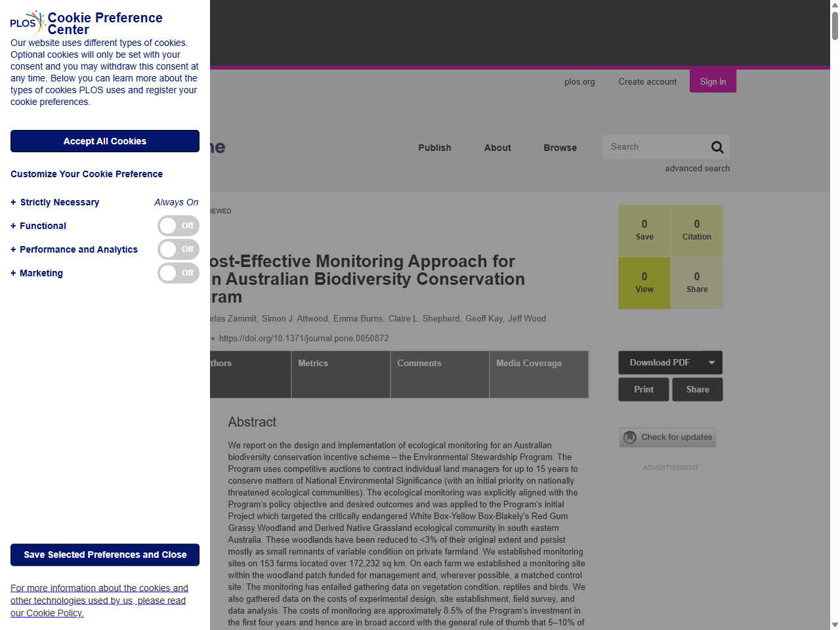Toggle Functional cookies on
The image size is (840, 630).
(x=178, y=225)
